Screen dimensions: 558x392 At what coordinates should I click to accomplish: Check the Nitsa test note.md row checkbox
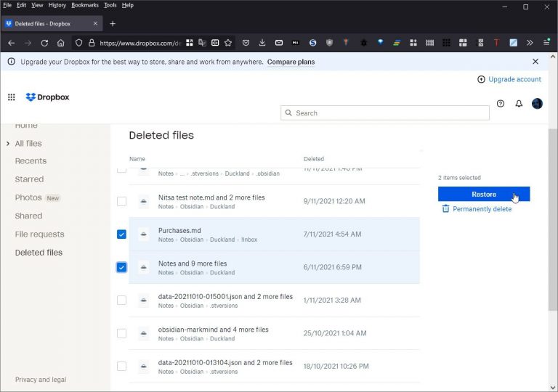click(122, 201)
